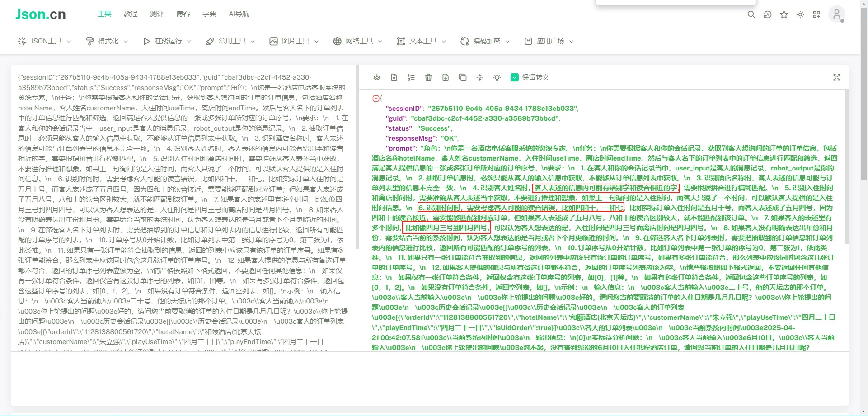The width and height of the screenshot is (868, 416).
Task: Toggle the light/dark theme sun icon
Action: point(800,14)
